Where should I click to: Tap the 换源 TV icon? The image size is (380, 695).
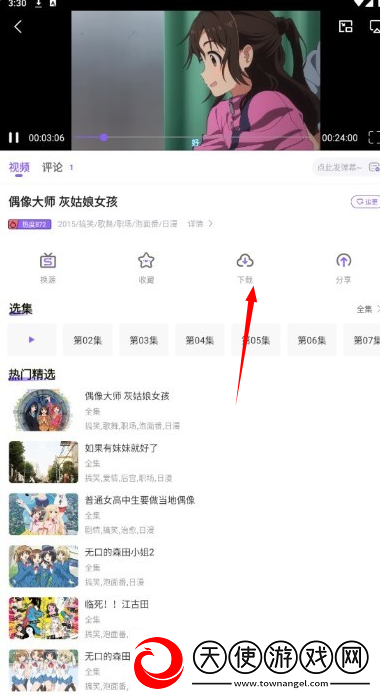[x=48, y=261]
